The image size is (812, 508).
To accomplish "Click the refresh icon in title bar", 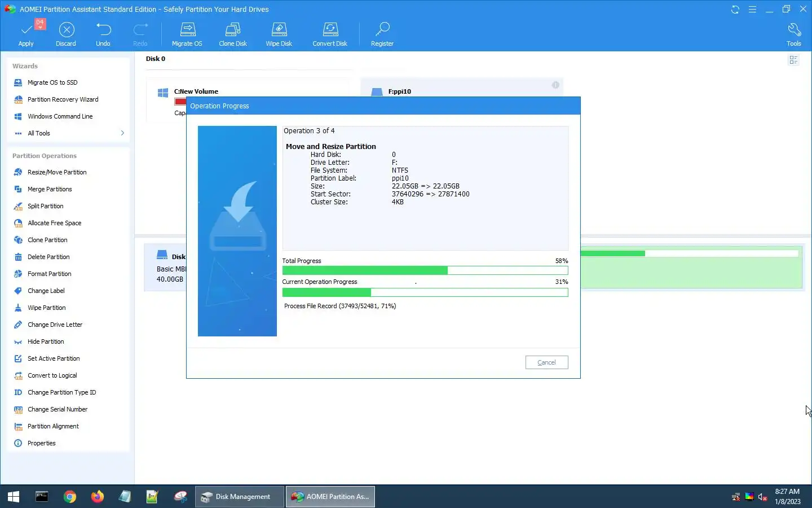I will (x=735, y=10).
